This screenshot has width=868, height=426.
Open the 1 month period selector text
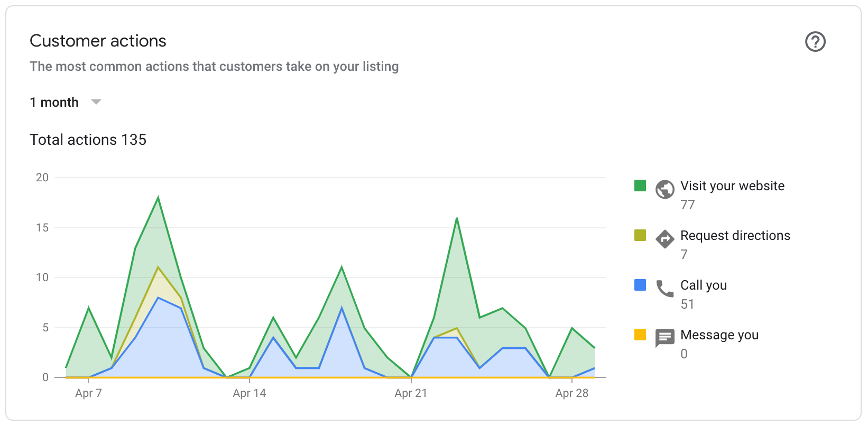click(x=54, y=102)
